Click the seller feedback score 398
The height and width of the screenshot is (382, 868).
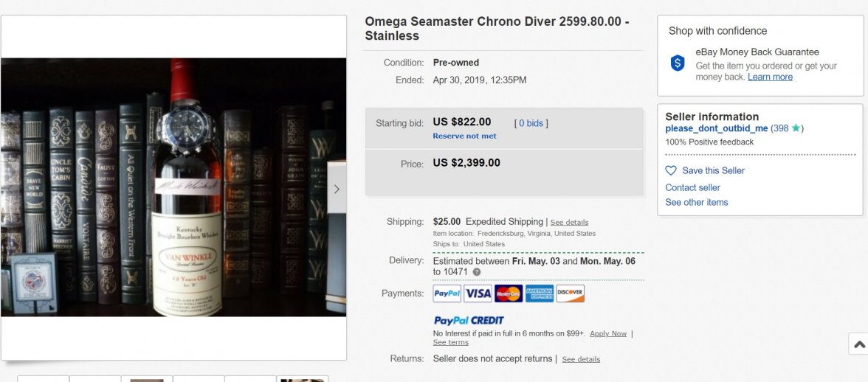781,128
